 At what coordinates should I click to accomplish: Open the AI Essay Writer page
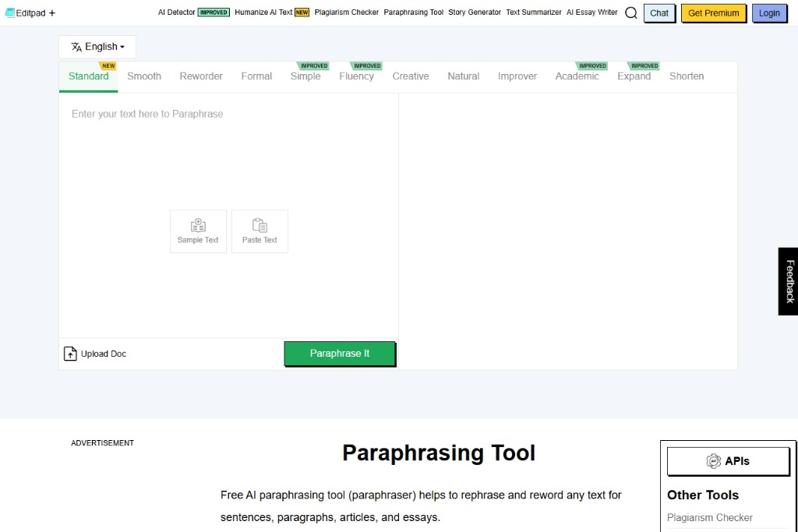(591, 12)
